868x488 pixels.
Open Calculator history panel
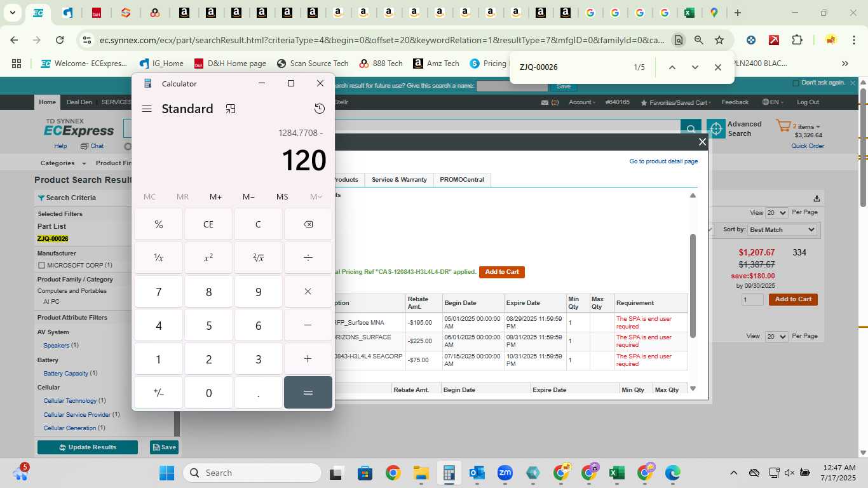320,109
